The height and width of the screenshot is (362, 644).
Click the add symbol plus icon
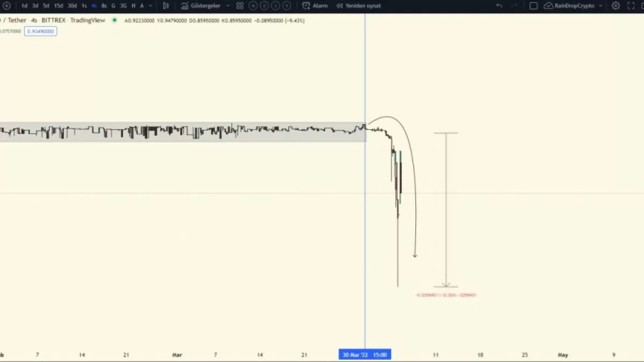pos(6,6)
